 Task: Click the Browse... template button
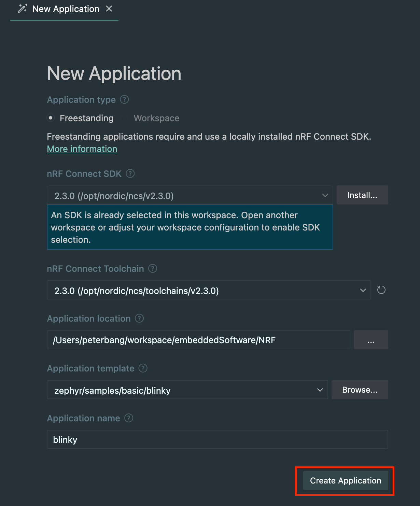[360, 390]
